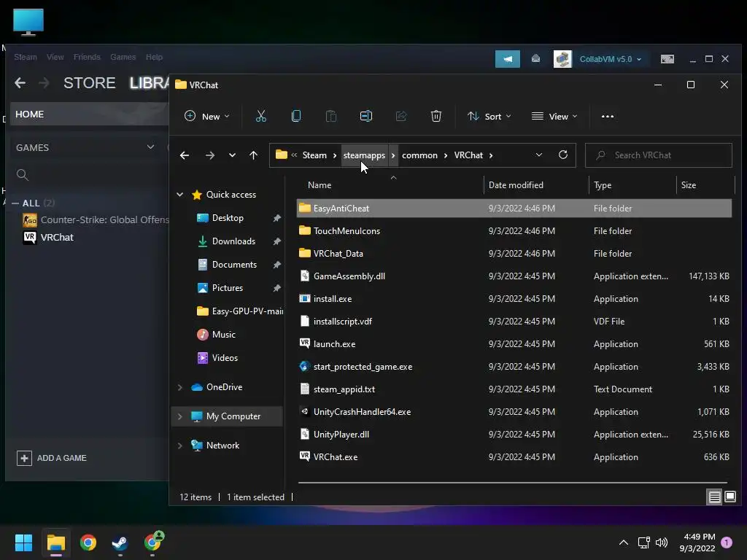Open the Windows Start menu

[x=23, y=542]
